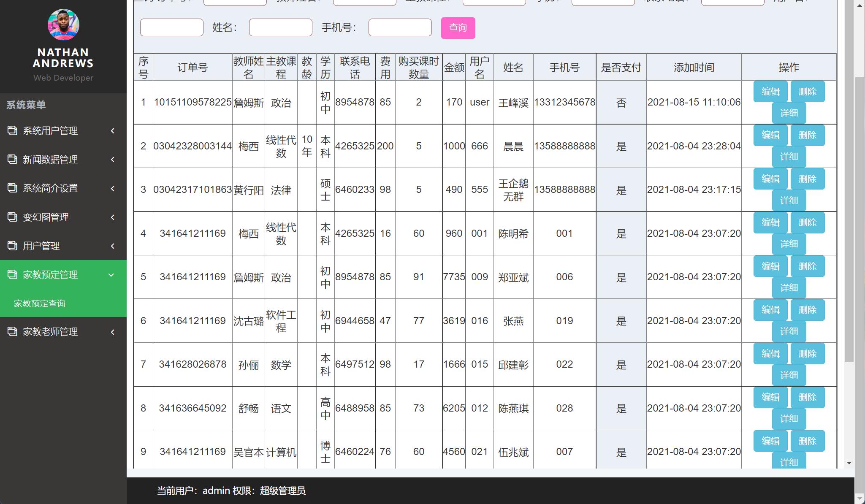Image resolution: width=865 pixels, height=504 pixels.
Task: Click the scroll down arrow of table
Action: point(849,463)
